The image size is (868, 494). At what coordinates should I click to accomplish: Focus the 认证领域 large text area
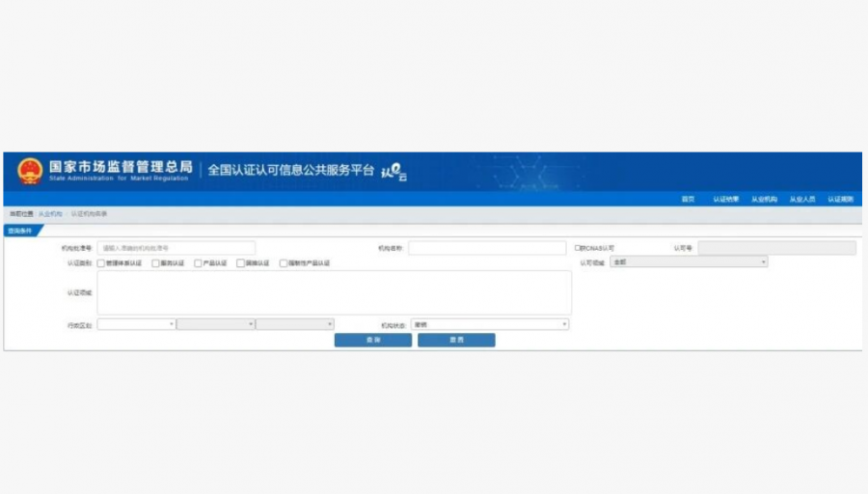click(x=334, y=292)
